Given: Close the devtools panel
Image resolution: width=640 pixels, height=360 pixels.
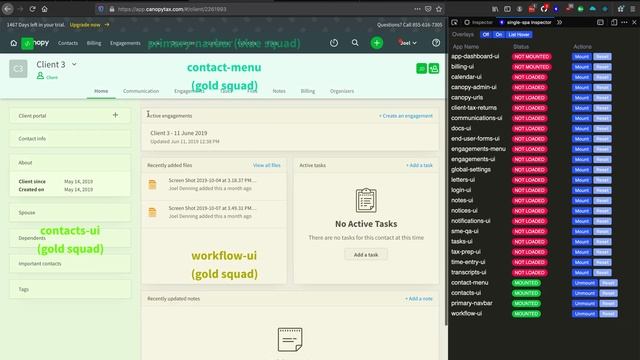Looking at the screenshot, I should click(x=634, y=22).
